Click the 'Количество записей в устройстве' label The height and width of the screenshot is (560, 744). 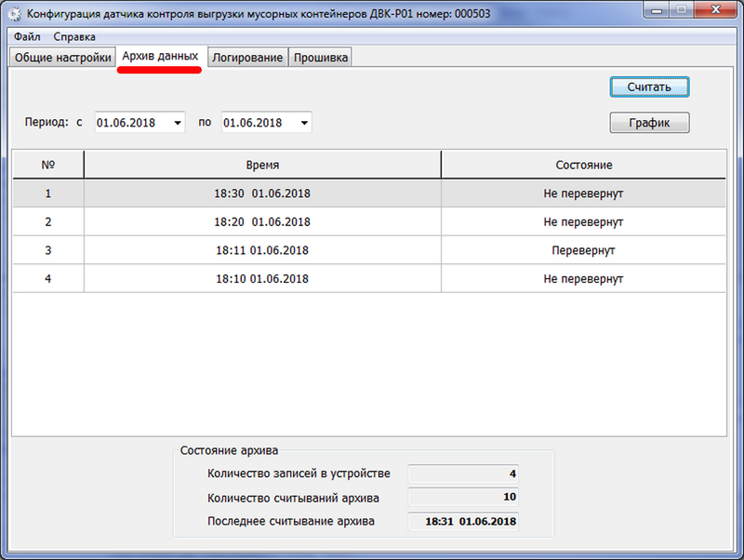coord(299,473)
